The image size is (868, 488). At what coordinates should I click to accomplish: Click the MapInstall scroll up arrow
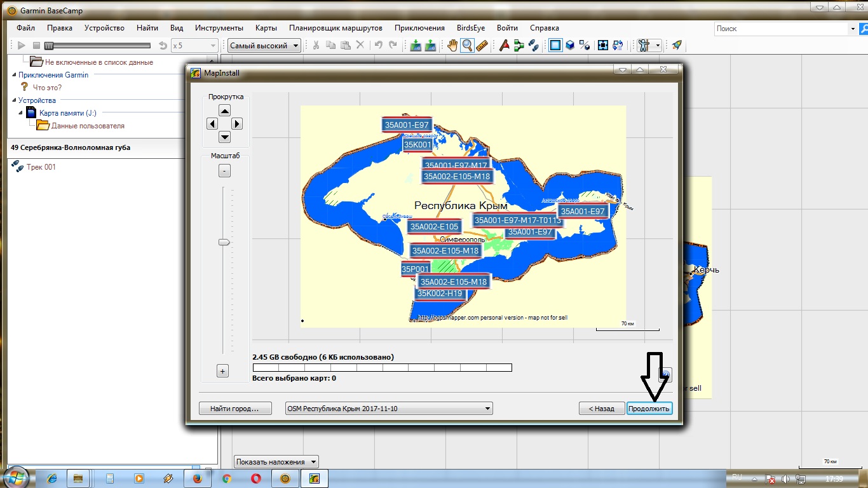(224, 110)
